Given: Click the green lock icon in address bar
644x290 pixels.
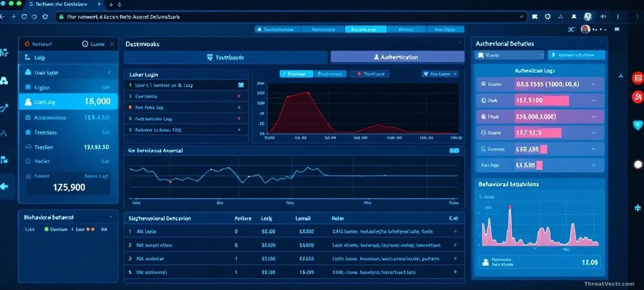Looking at the screenshot, I should 60,17.
